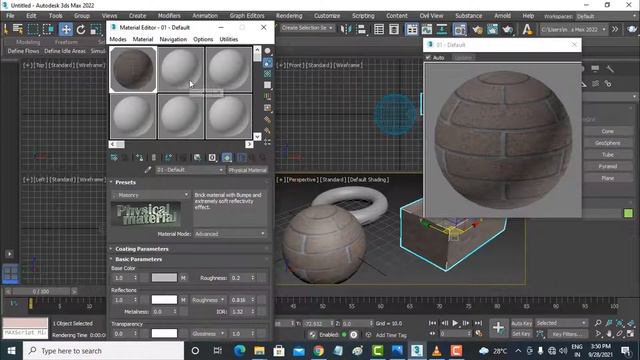640x360 pixels.
Task: Click the GeoSphere primitive button
Action: 607,143
